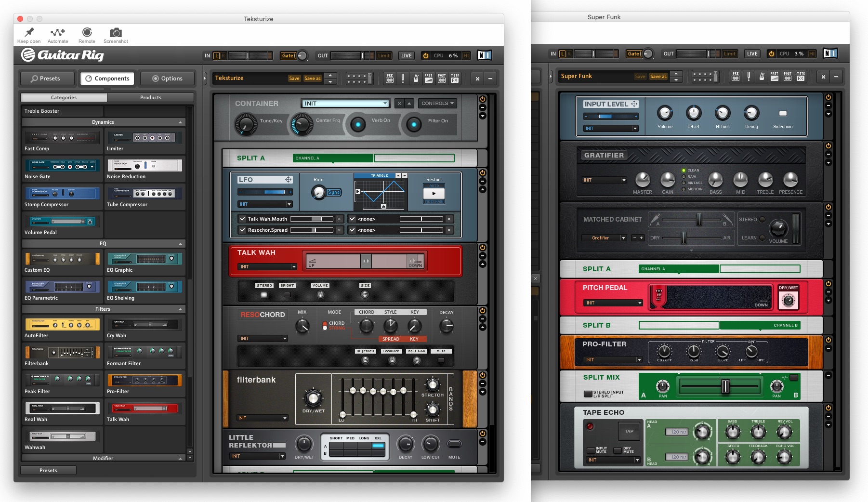Click Save as in Teksturize preset bar
Viewport: 868px width, 502px height.
pyautogui.click(x=312, y=79)
